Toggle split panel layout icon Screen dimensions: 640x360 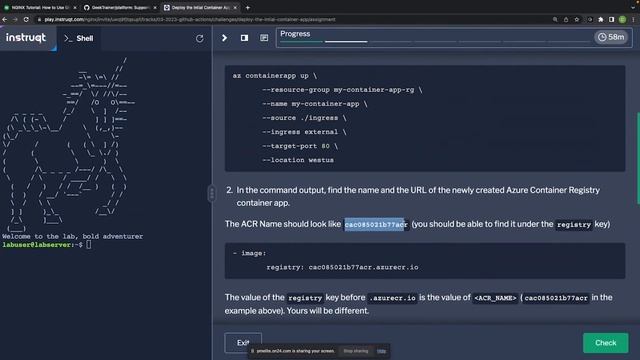click(x=244, y=38)
